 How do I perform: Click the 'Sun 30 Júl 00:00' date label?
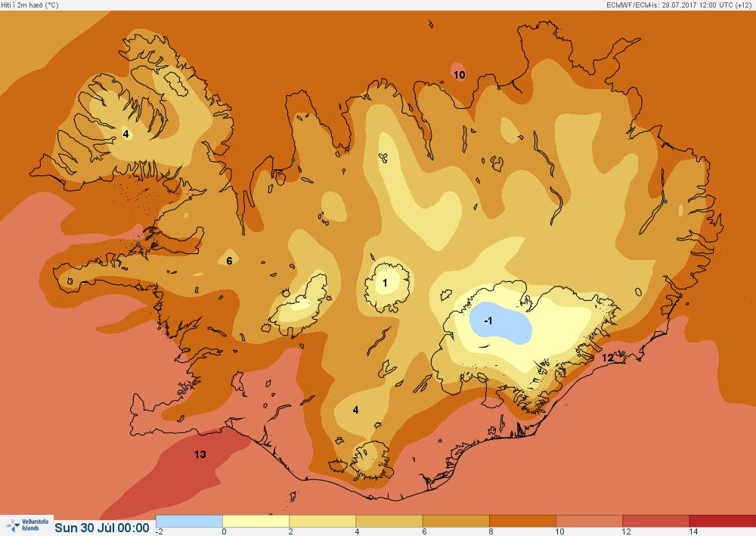click(x=102, y=528)
